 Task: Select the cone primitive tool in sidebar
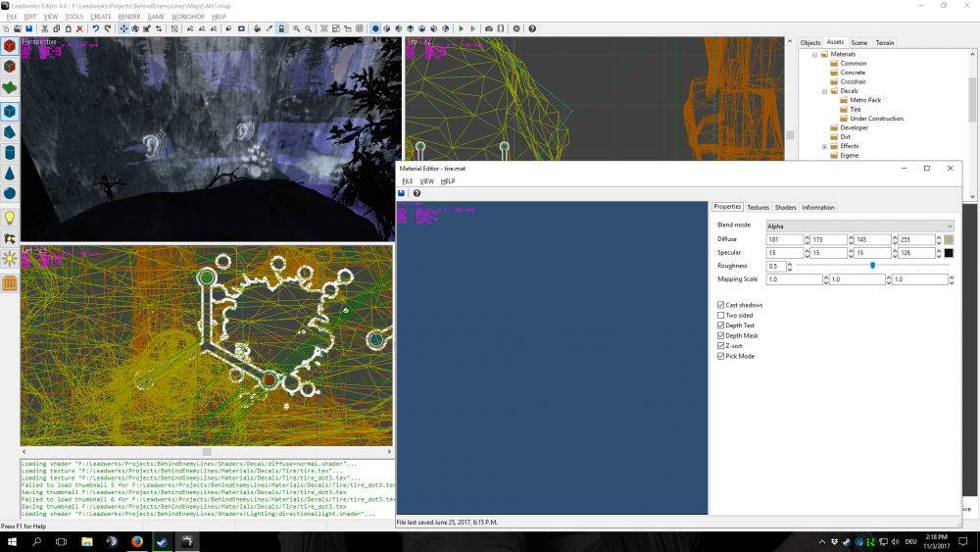click(10, 174)
